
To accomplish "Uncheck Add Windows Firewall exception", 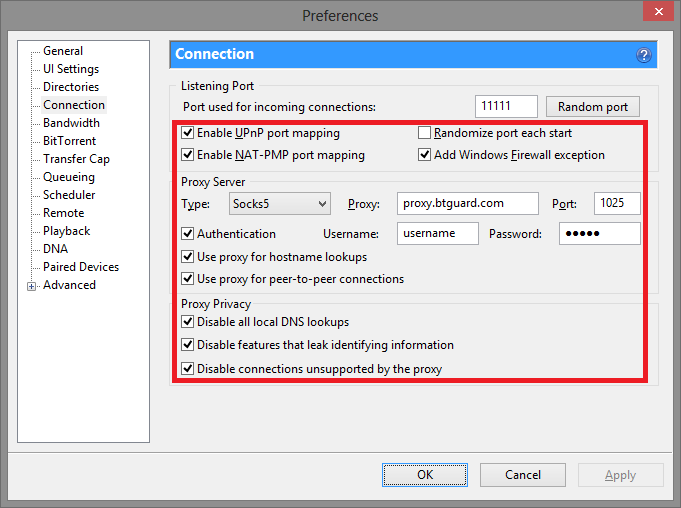I will click(424, 155).
